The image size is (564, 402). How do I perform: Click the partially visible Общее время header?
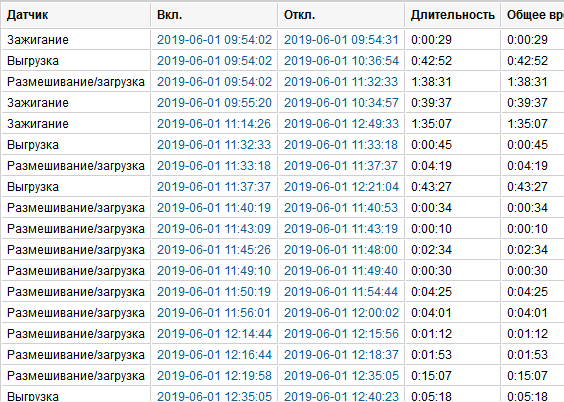[533, 15]
